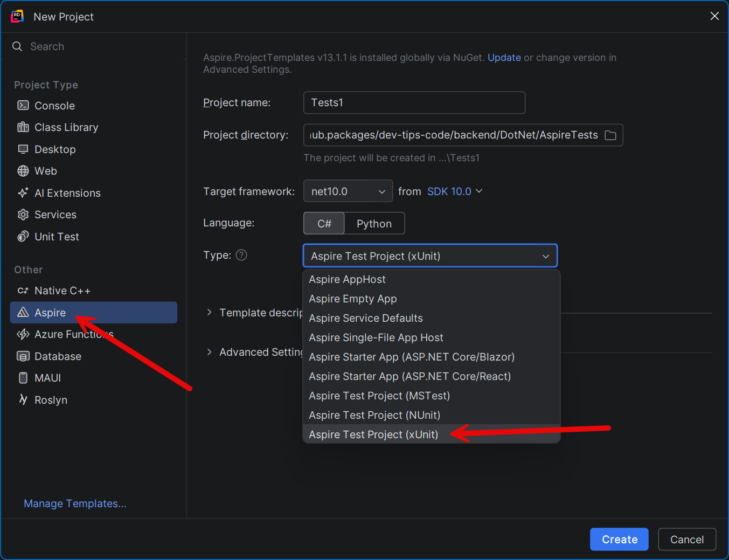Viewport: 729px width, 560px height.
Task: Click the Update link for templates
Action: point(504,58)
